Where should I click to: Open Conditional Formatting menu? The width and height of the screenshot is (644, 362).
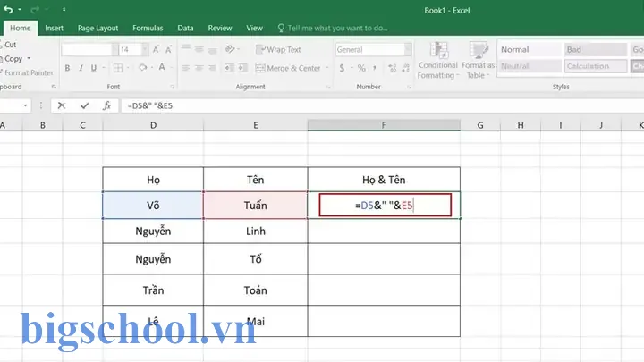point(437,61)
